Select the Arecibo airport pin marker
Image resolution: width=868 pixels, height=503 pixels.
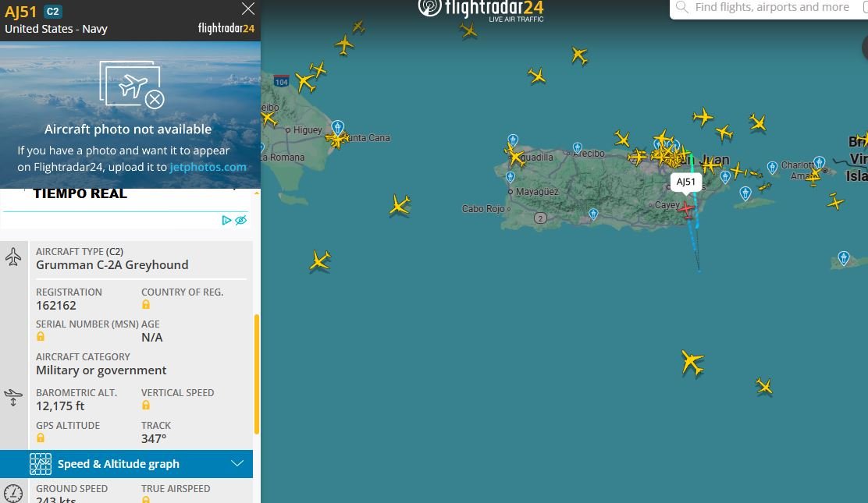tap(578, 147)
